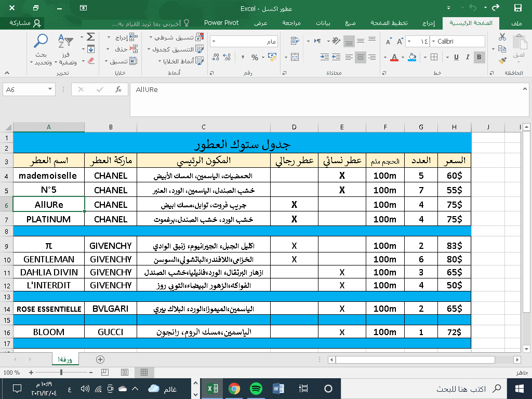Click the AutoSum sigma icon
This screenshot has width=532, height=399.
click(90, 37)
